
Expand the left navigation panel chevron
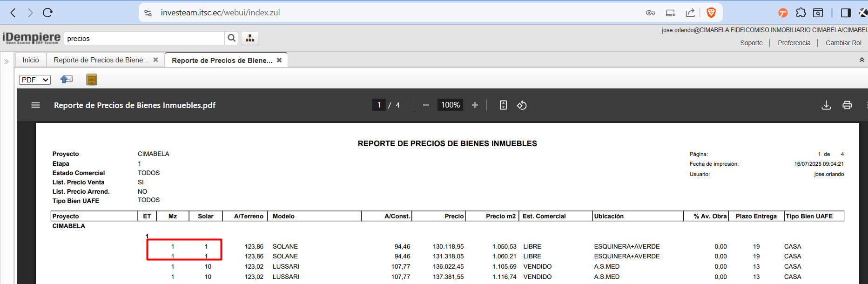click(7, 61)
